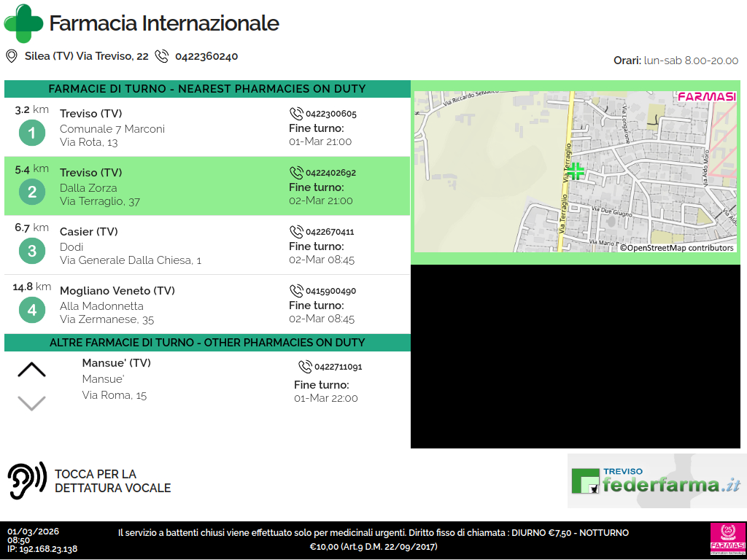747x560 pixels.
Task: Tap 'Tocca per la dettatura vocale' text
Action: 112,481
